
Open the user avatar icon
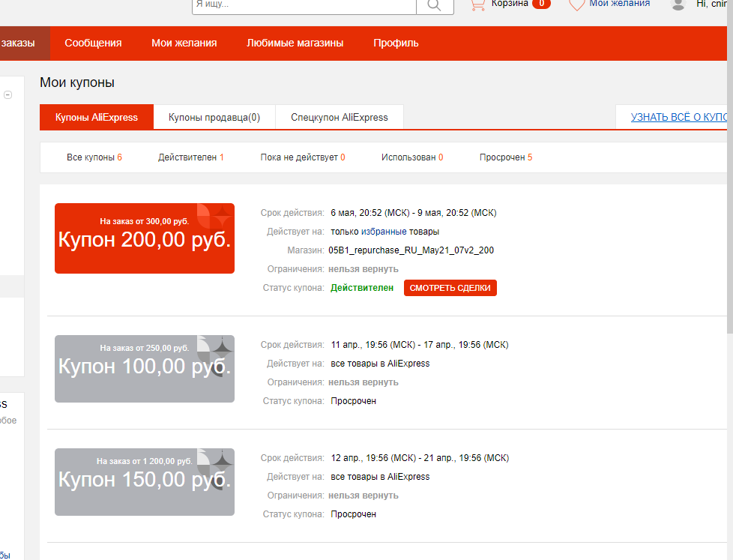(x=678, y=4)
